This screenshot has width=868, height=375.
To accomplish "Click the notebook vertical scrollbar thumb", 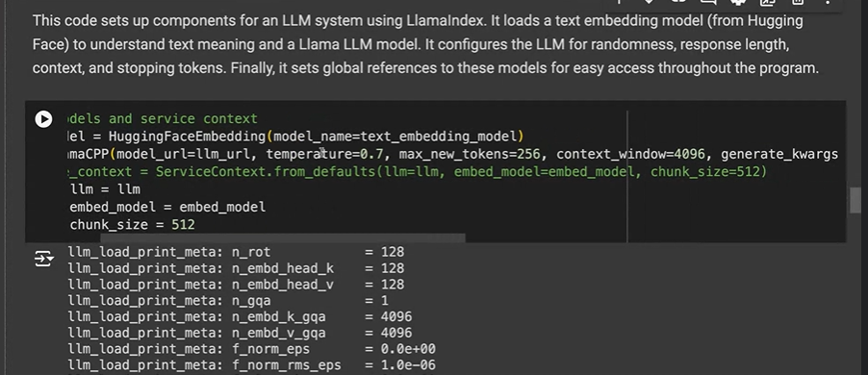I will [855, 200].
